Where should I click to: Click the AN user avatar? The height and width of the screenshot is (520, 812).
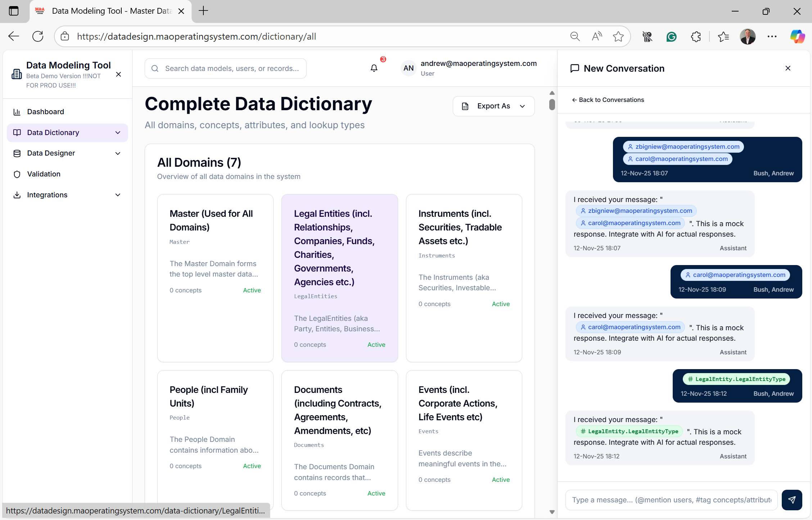pos(408,68)
